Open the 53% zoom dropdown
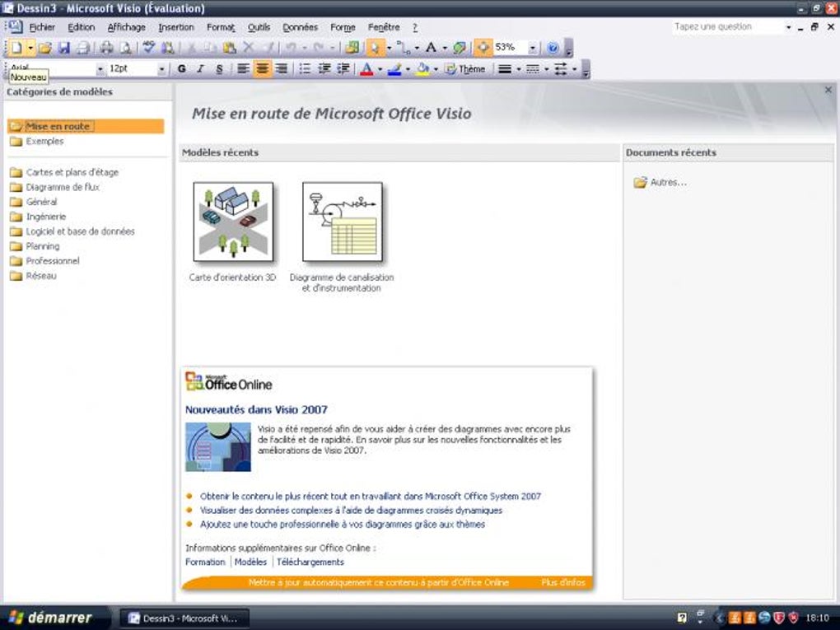Screen dimensions: 840x630 533,49
